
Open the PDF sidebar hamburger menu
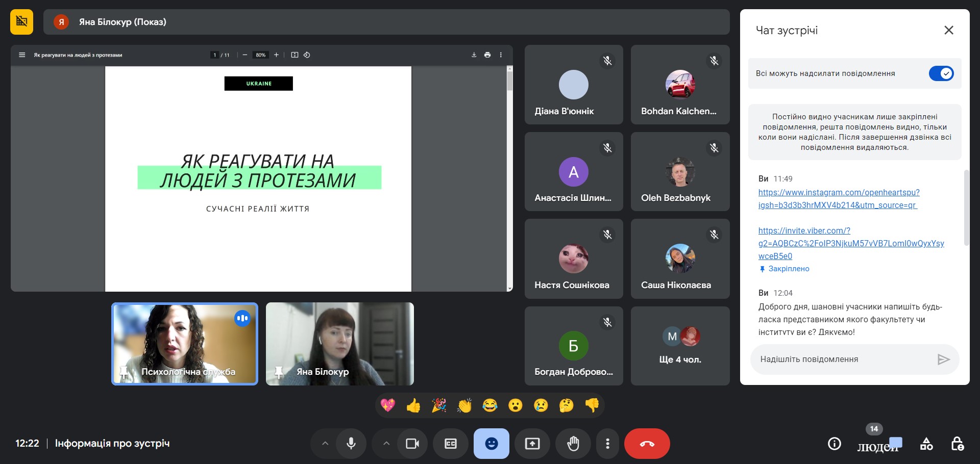22,55
